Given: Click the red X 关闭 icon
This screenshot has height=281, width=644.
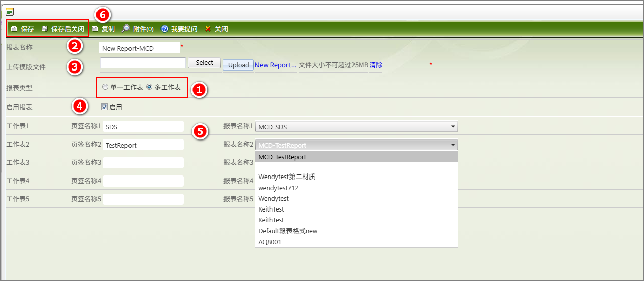Looking at the screenshot, I should click(x=208, y=29).
